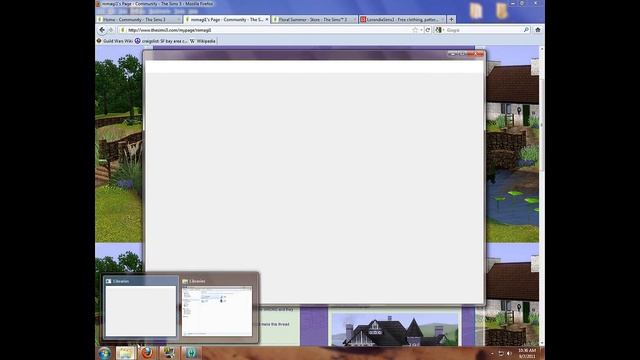The image size is (640, 360).
Task: Select the blank Libraries preview thumbnail
Action: coord(141,308)
